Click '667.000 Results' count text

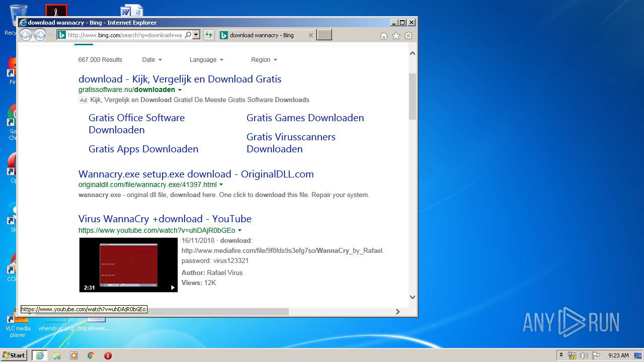[x=100, y=59]
